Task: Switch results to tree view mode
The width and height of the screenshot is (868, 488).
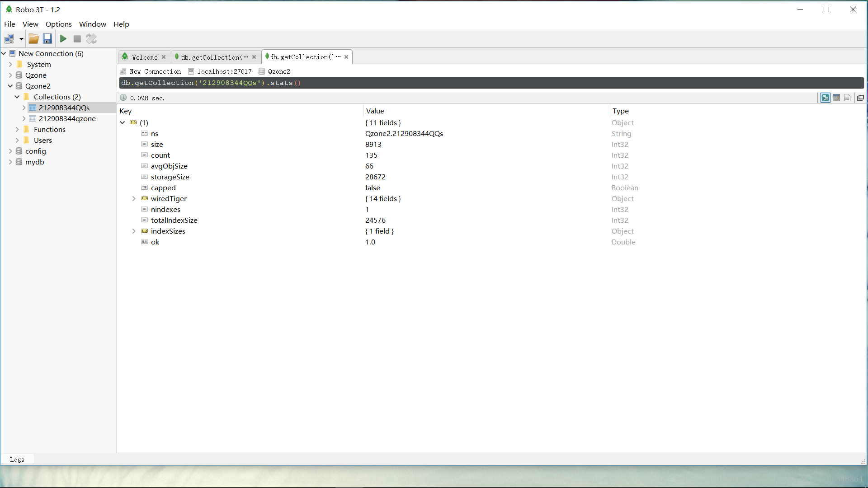Action: tap(826, 98)
